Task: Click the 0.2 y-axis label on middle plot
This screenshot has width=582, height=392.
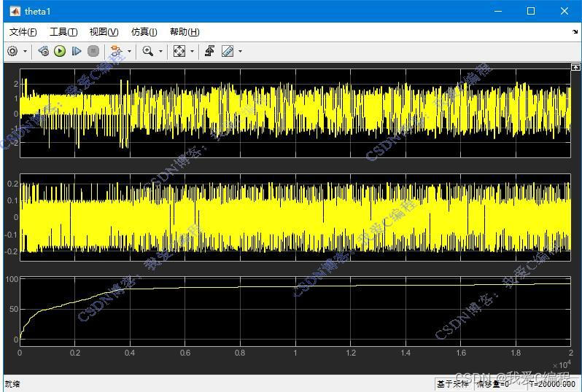Action: pos(12,184)
